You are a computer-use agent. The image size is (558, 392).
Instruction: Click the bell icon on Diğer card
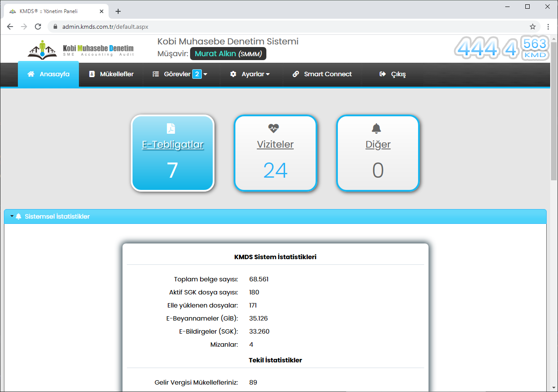point(376,128)
